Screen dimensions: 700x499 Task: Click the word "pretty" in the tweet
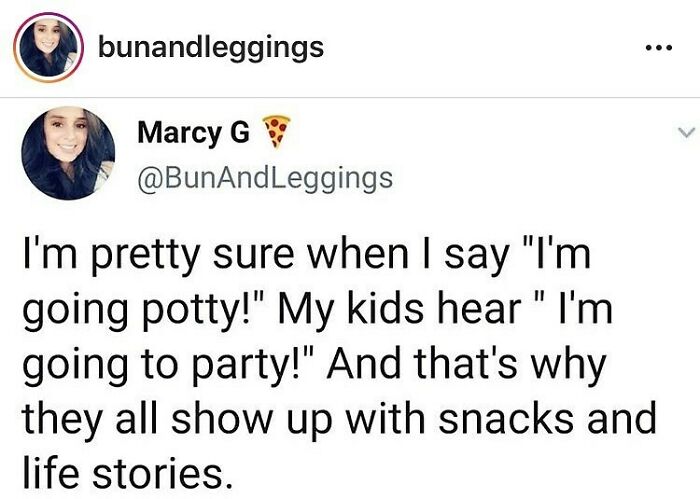coord(145,258)
